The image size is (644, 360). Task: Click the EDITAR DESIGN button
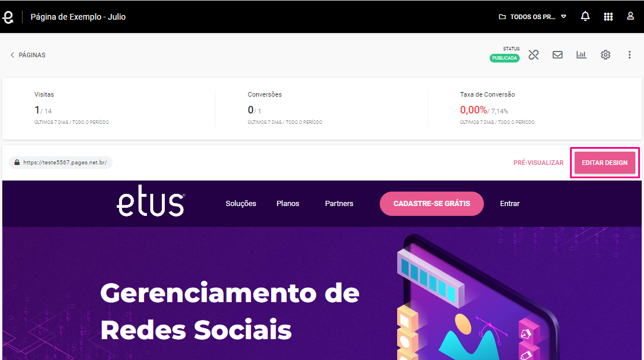[x=605, y=163]
